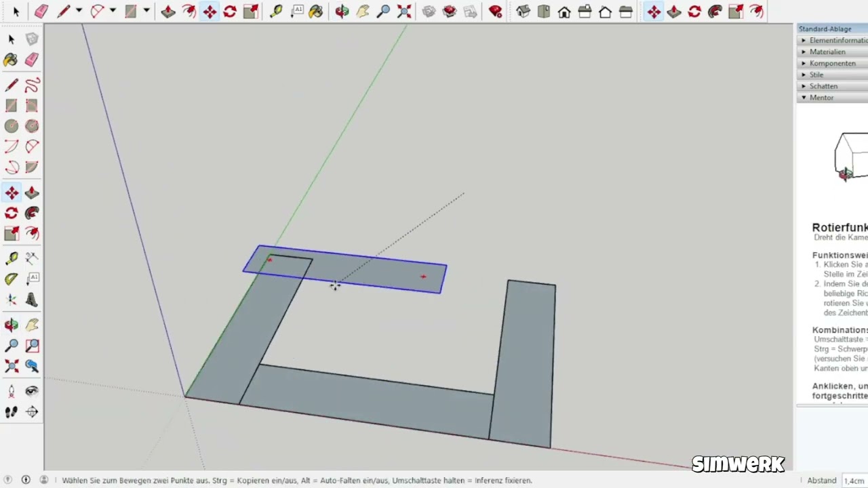The height and width of the screenshot is (488, 868).
Task: Select Paint Bucket in top toolbar
Action: click(x=316, y=12)
